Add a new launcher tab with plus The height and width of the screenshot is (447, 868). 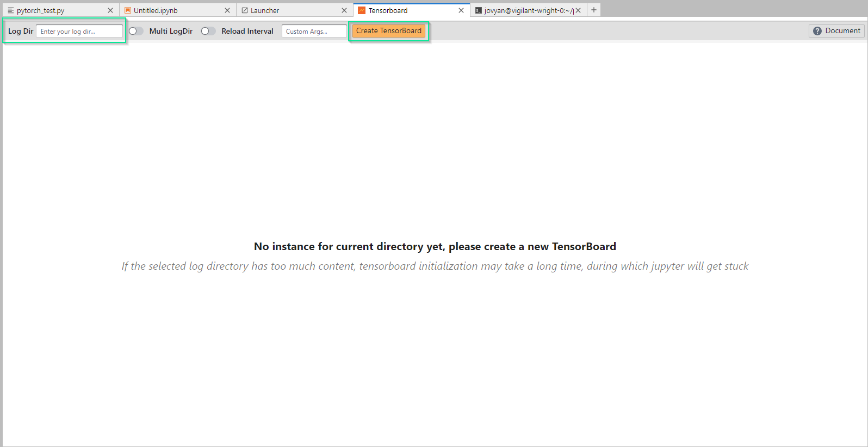(x=594, y=10)
